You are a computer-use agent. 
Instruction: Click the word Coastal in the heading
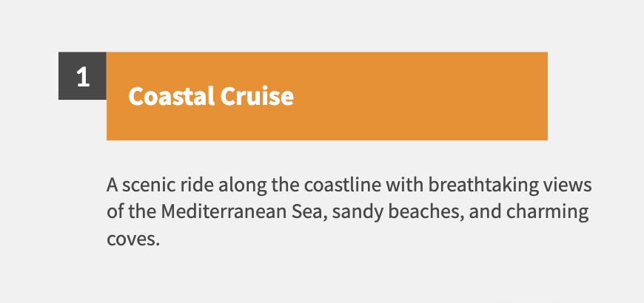click(171, 96)
